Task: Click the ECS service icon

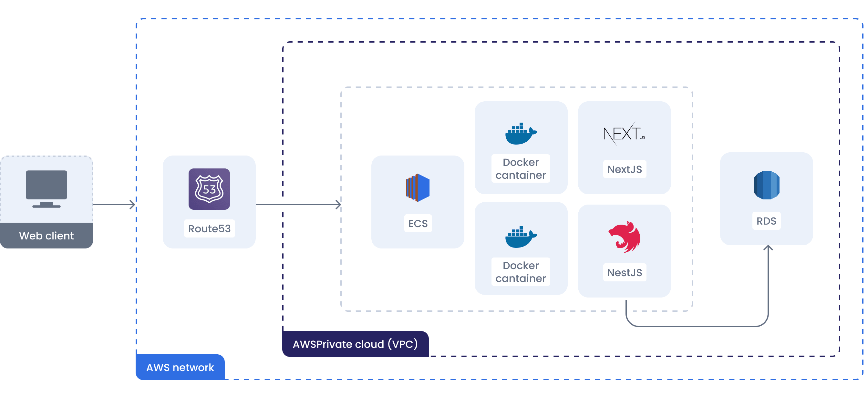Action: point(418,187)
